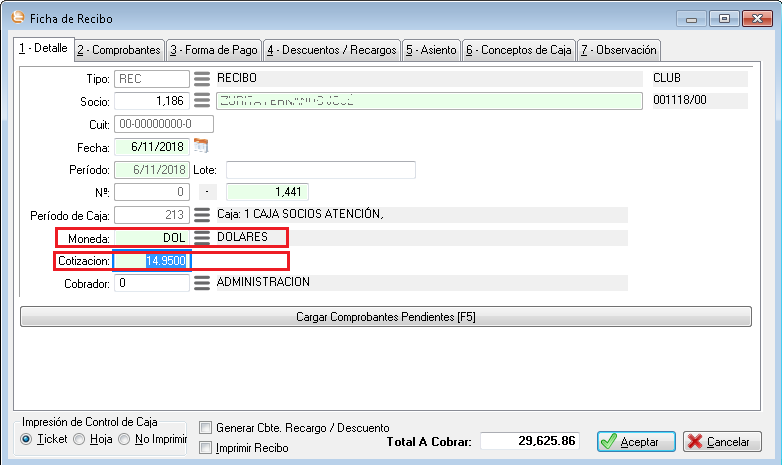Image resolution: width=782 pixels, height=465 pixels.
Task: Check the Imprimir Recibo checkbox
Action: click(206, 448)
